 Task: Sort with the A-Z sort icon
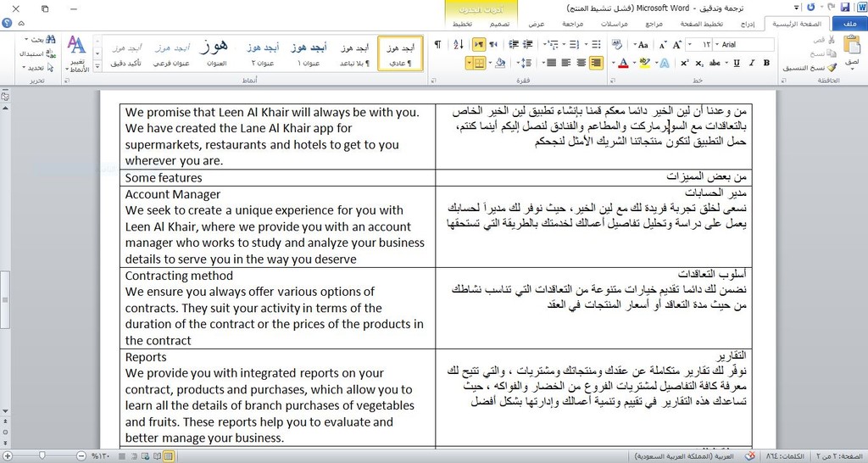pos(459,44)
